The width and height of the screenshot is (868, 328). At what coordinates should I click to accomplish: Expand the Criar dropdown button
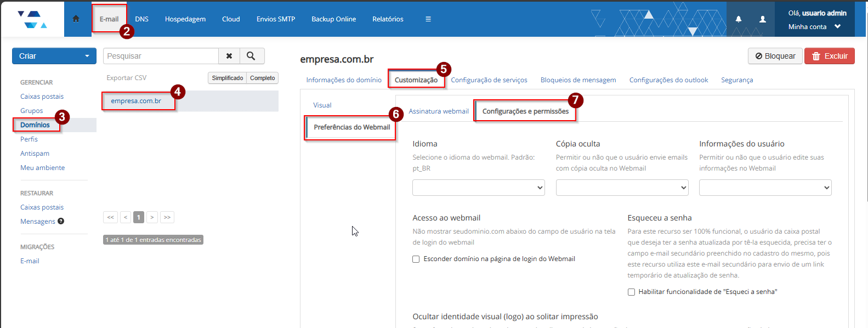54,56
